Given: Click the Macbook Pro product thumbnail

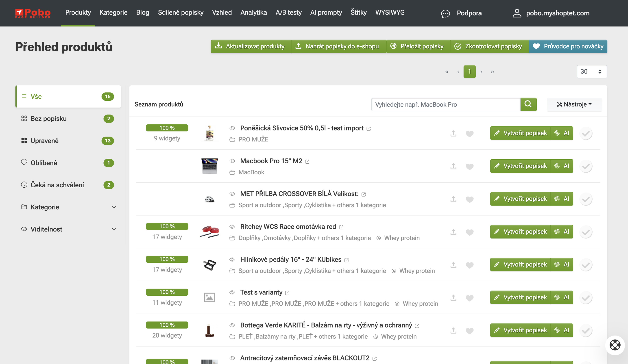Looking at the screenshot, I should 209,166.
